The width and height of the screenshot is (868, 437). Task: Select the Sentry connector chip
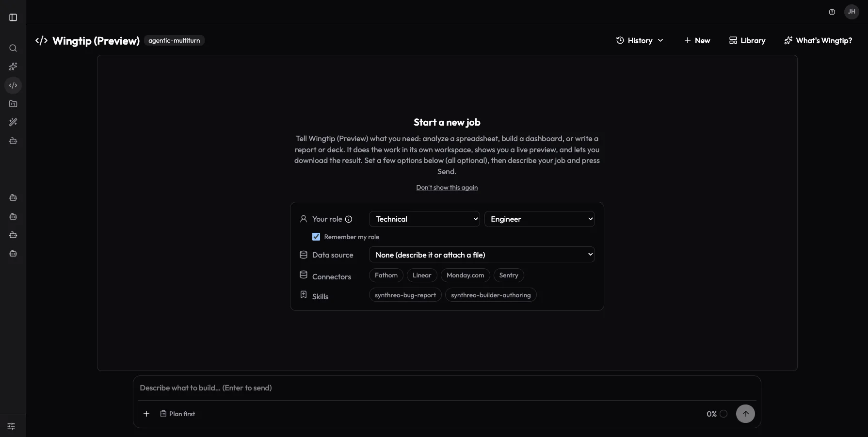pos(509,275)
